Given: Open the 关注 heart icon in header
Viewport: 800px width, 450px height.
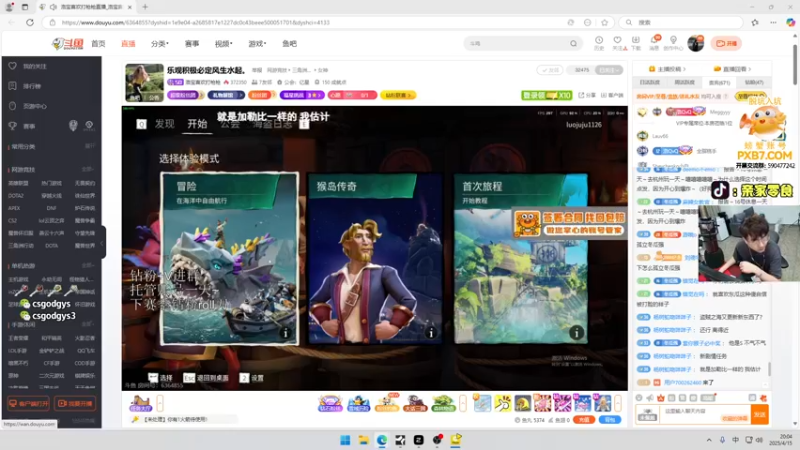Looking at the screenshot, I should click(618, 43).
